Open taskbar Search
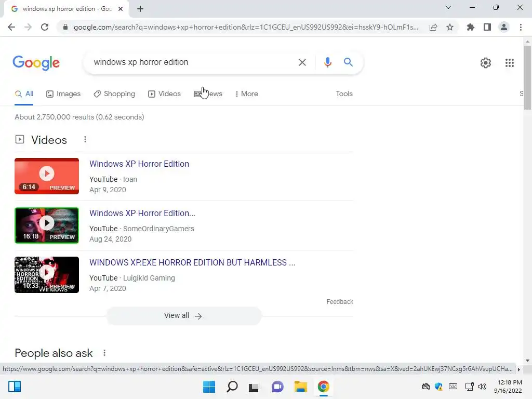Viewport: 532px width, 399px height. [x=232, y=387]
